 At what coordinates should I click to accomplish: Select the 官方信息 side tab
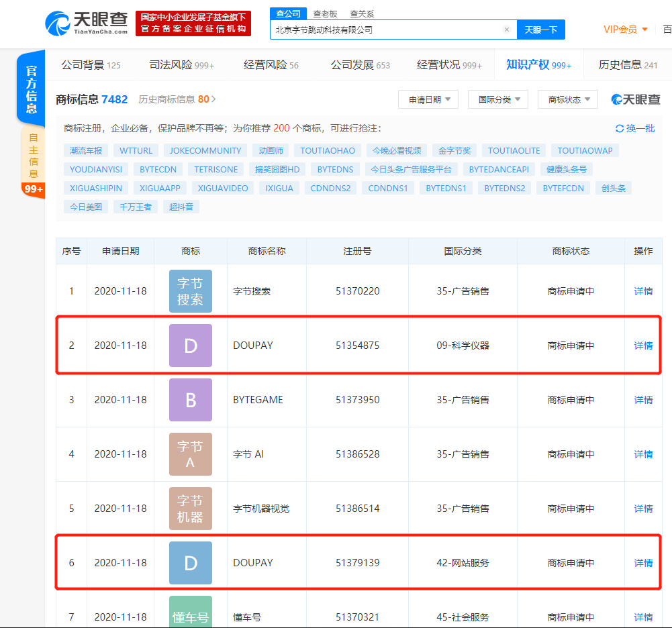(x=31, y=89)
